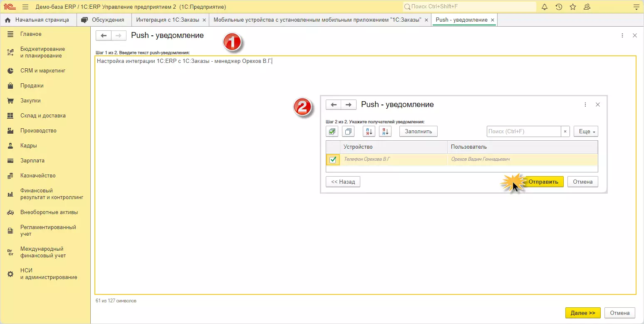Open favorites star in title bar
Viewport: 644px width, 324px height.
point(573,7)
